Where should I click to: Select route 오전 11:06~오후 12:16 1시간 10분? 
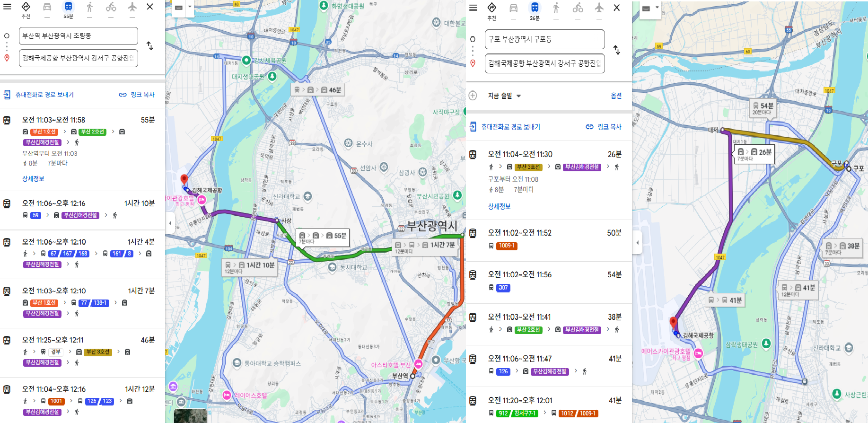point(82,210)
